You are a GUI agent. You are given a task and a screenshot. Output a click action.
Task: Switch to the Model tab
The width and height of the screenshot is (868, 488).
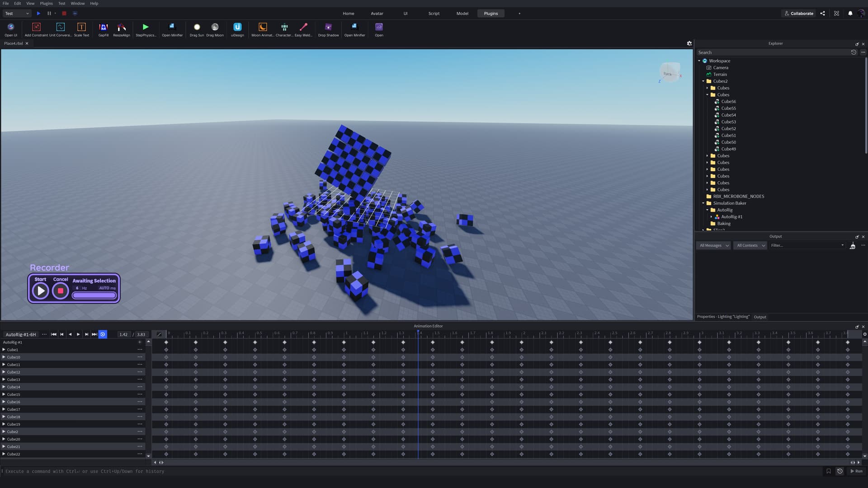[x=462, y=14]
